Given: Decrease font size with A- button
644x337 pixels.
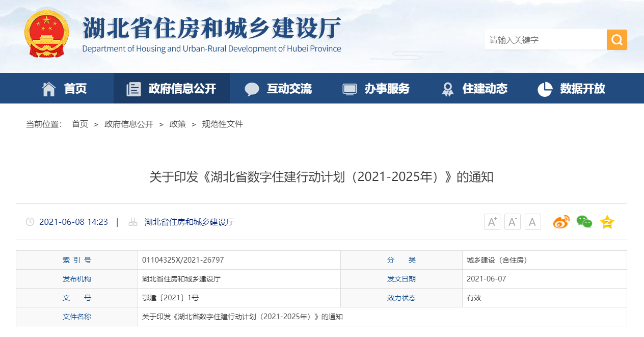Looking at the screenshot, I should (513, 222).
